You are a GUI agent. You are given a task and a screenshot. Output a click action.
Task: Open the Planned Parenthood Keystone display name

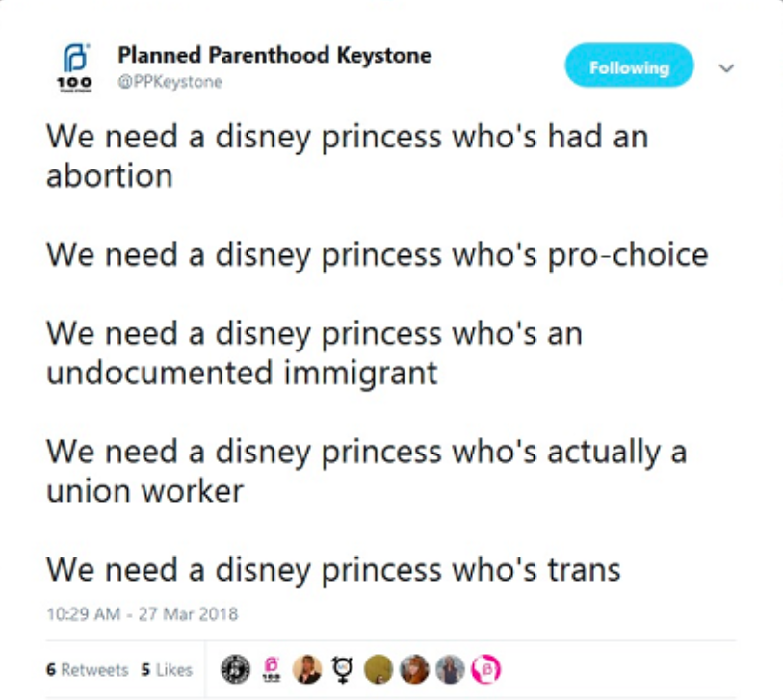coord(274,55)
